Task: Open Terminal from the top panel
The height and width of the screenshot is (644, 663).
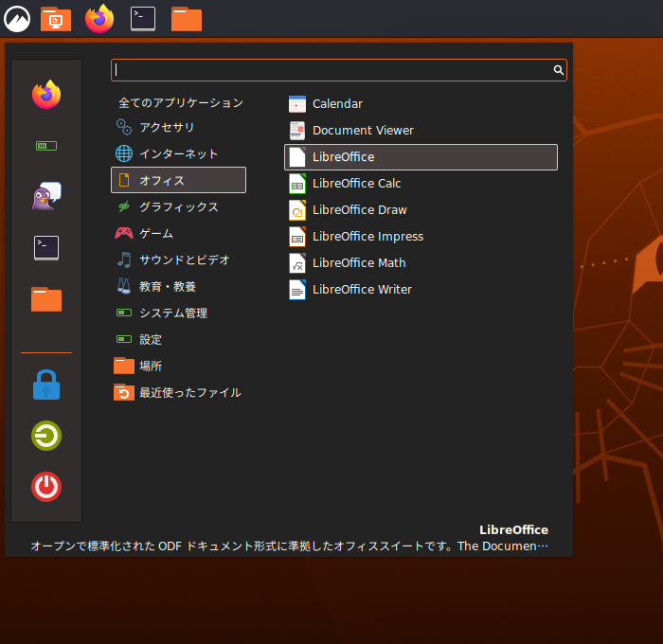Action: [x=143, y=19]
